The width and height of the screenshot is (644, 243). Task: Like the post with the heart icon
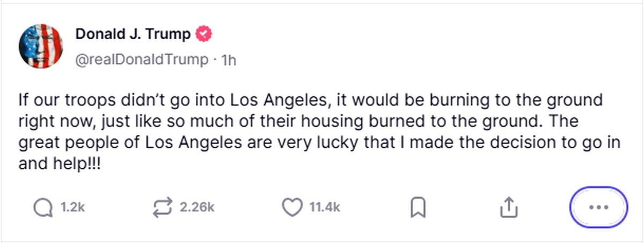pos(292,208)
